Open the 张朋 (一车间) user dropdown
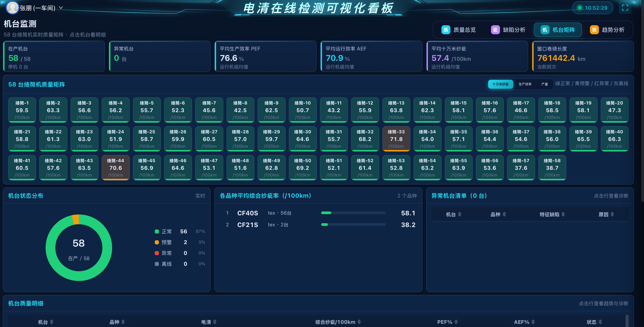The height and width of the screenshot is (327, 644). 35,8
